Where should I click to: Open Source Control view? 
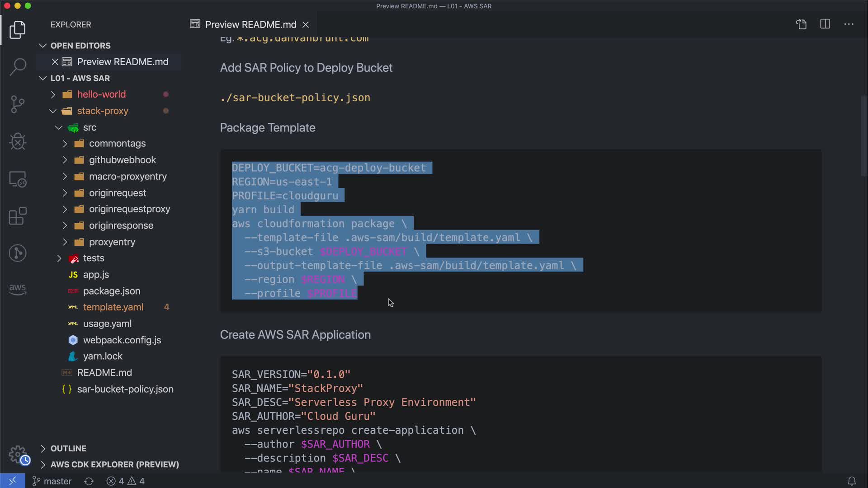tap(18, 104)
